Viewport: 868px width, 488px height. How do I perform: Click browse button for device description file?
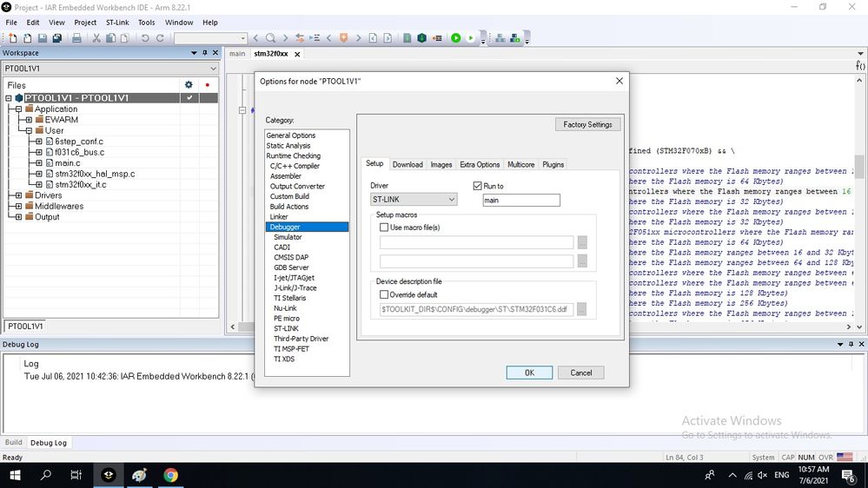(x=581, y=309)
